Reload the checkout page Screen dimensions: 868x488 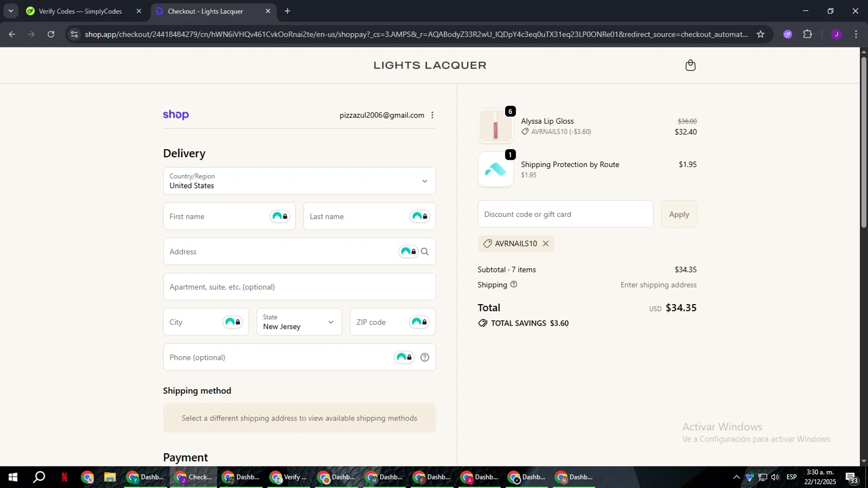pos(51,34)
